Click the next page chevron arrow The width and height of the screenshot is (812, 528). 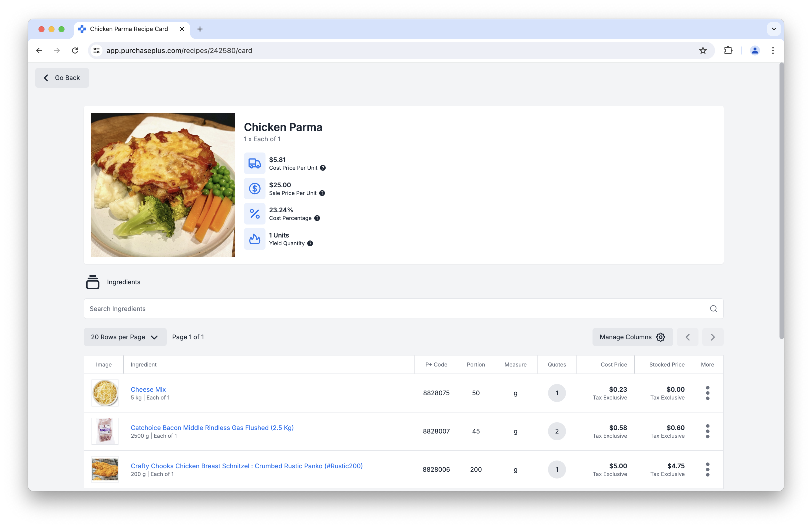[x=712, y=337]
